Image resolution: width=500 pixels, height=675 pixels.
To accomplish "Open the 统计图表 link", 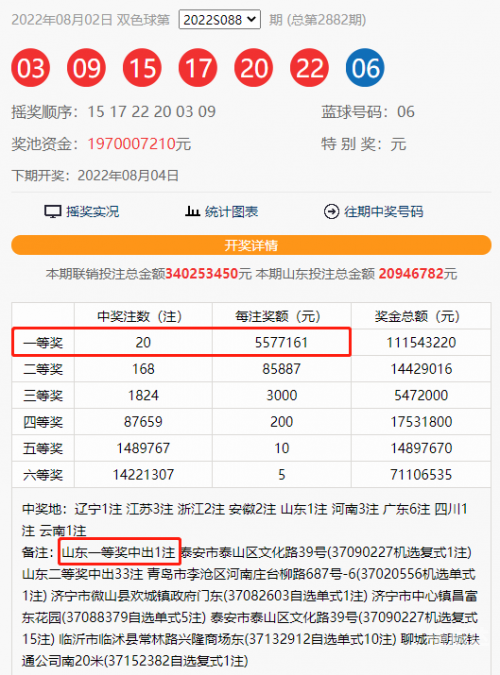I will coord(231,212).
